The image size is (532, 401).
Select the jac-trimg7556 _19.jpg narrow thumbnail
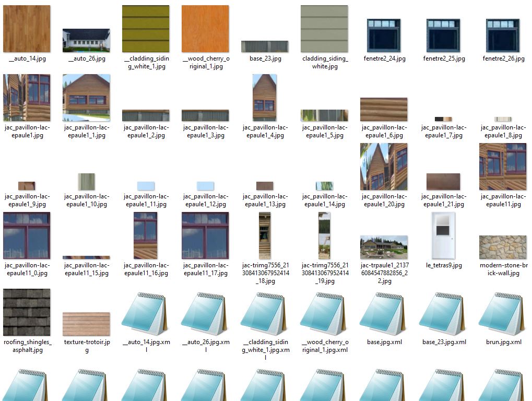pos(324,235)
